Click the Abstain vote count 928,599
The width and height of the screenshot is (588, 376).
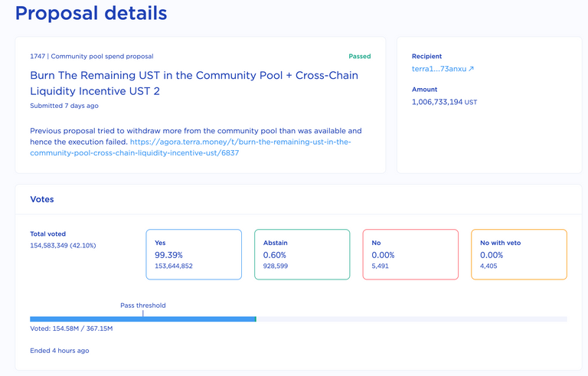pyautogui.click(x=276, y=266)
